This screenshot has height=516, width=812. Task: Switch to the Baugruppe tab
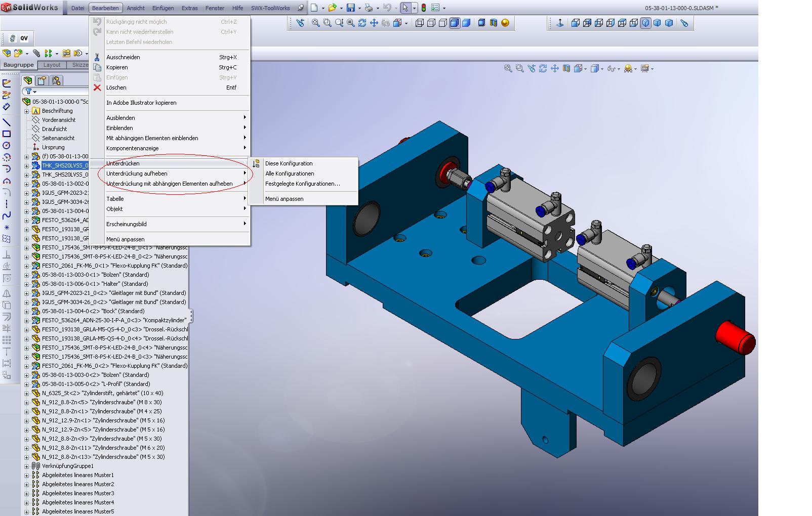click(x=19, y=65)
